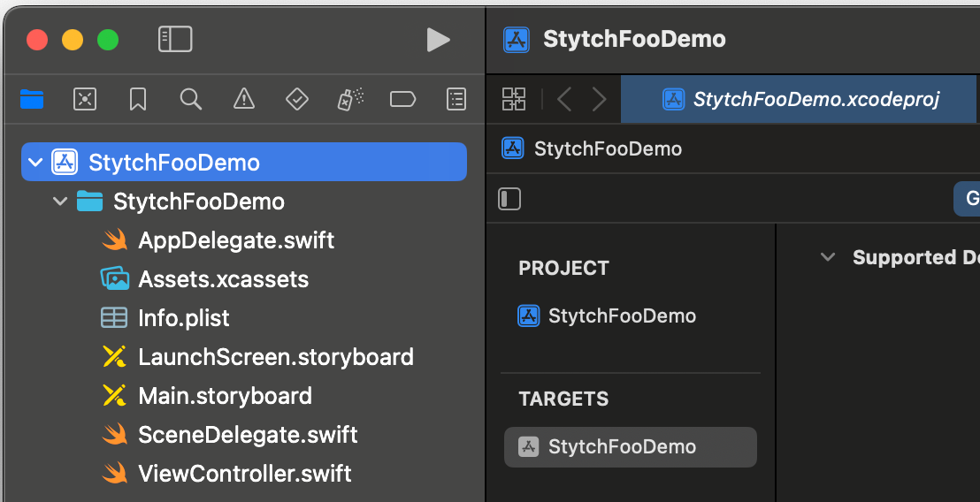This screenshot has height=502, width=980.
Task: Go forward in editor history
Action: [600, 99]
